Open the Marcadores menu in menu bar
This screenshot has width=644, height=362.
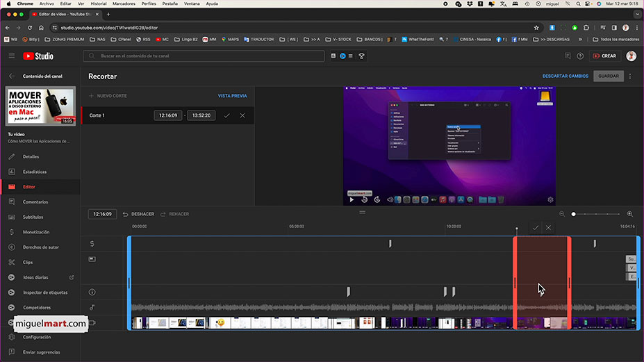click(x=124, y=3)
